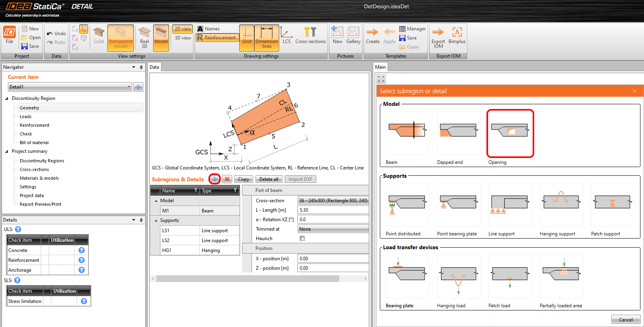Pick the Hanging support icon
The image size is (644, 327).
561,205
